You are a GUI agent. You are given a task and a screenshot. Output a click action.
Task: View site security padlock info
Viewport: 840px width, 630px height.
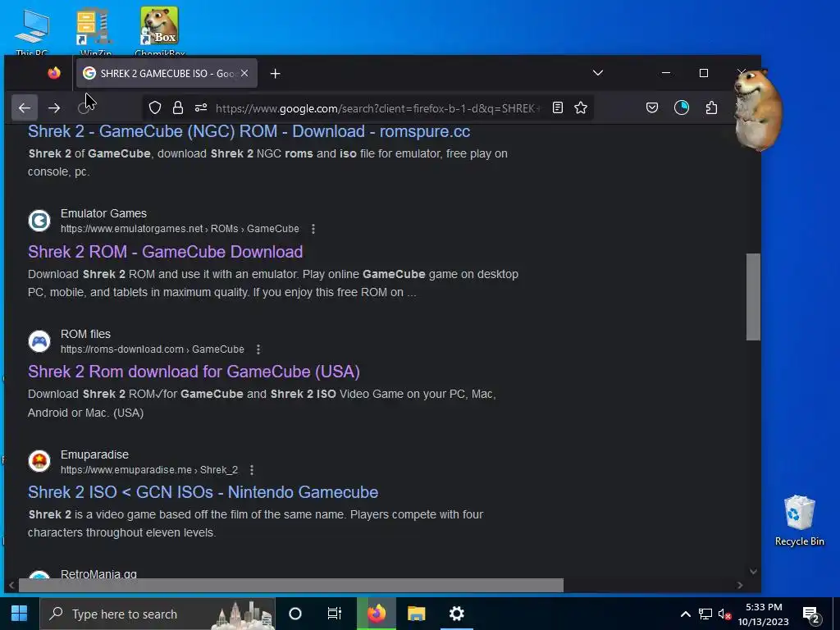[x=178, y=108]
